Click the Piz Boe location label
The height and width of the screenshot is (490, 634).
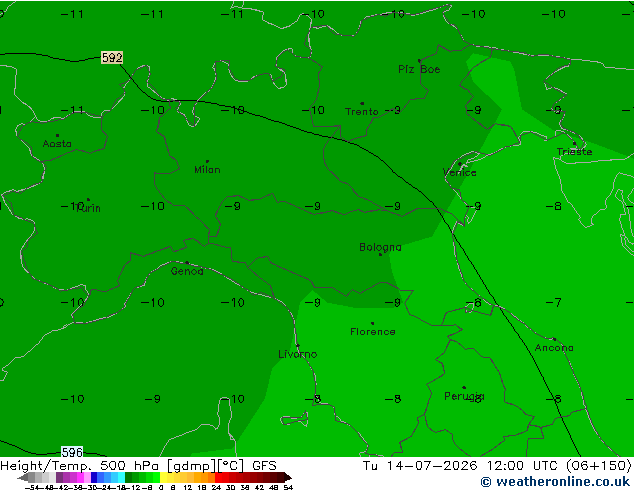click(419, 69)
